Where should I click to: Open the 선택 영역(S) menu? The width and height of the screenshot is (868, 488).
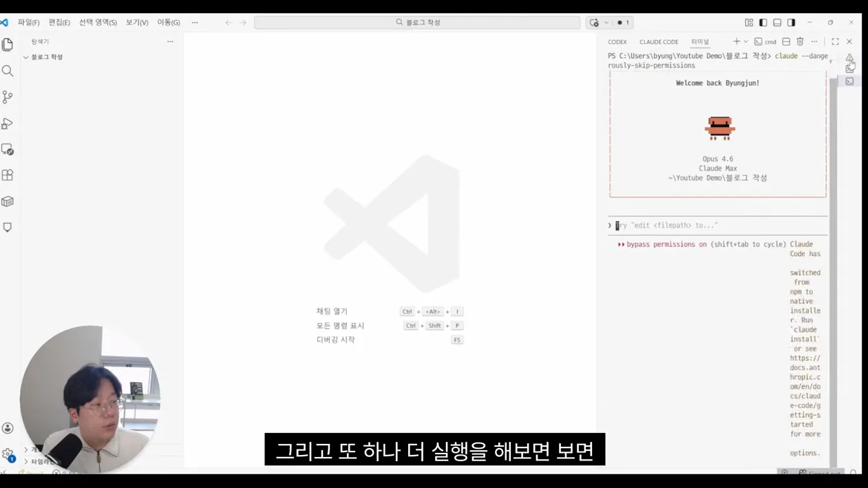[98, 23]
